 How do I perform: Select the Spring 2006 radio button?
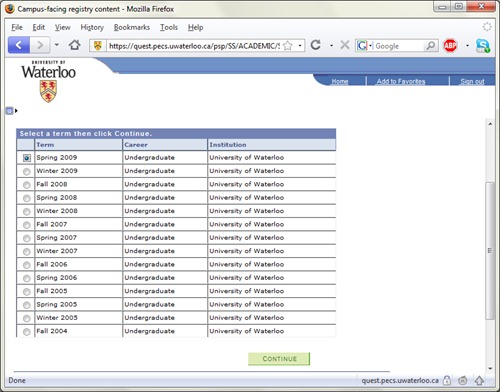(27, 278)
